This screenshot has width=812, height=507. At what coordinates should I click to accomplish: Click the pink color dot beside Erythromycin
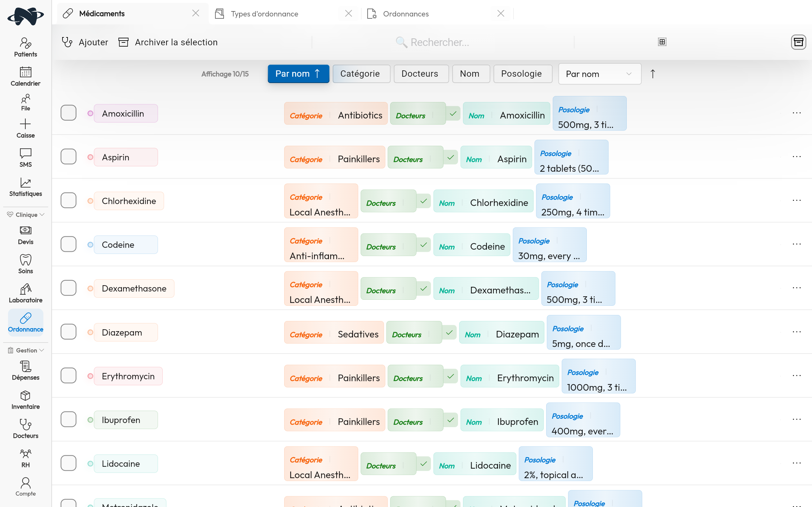[x=90, y=376]
